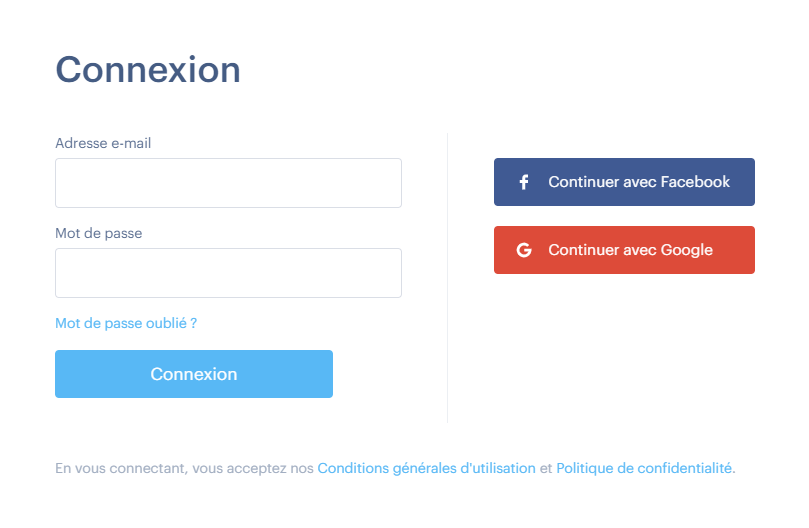This screenshot has width=809, height=528.
Task: Sign in with Continuer avec Facebook button
Action: pyautogui.click(x=624, y=182)
